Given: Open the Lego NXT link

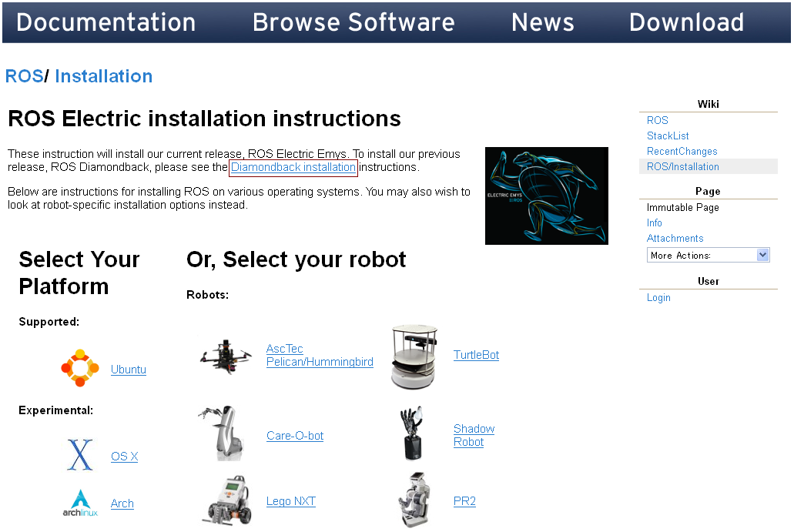Looking at the screenshot, I should click(x=291, y=501).
